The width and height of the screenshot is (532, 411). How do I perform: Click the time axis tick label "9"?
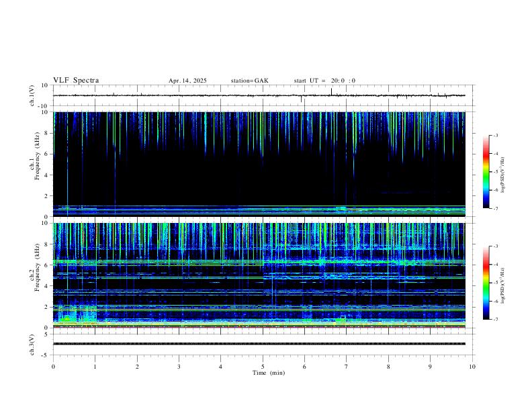[x=430, y=367]
